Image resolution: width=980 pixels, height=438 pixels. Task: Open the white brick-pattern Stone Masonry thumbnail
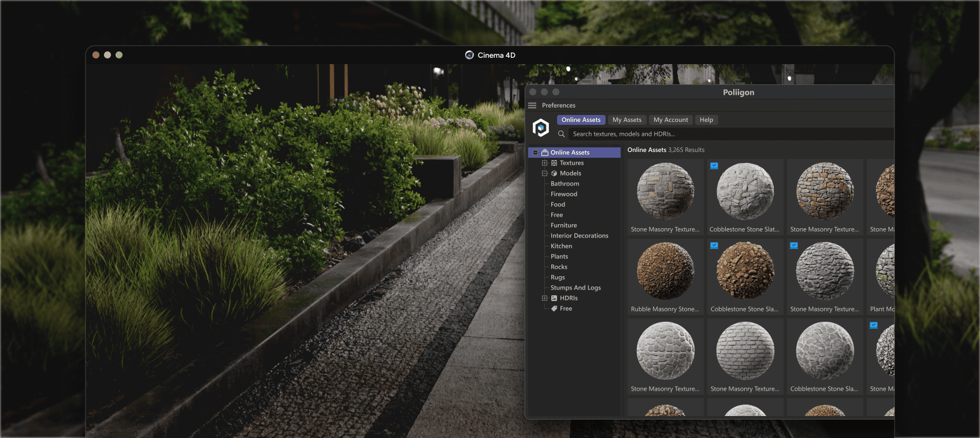(x=745, y=350)
